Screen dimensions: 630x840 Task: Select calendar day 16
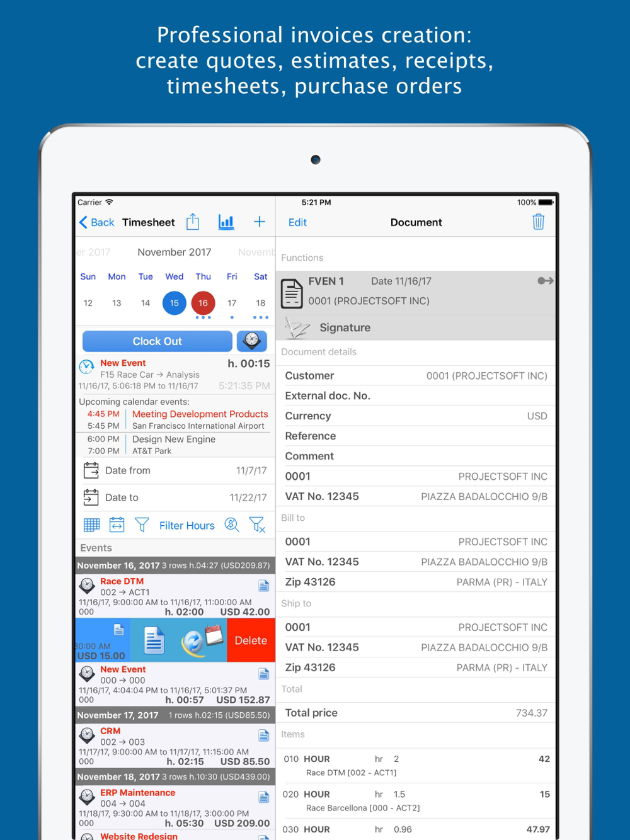pos(203,303)
